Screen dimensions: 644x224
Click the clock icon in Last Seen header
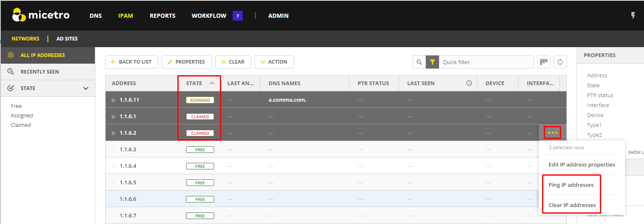(469, 83)
